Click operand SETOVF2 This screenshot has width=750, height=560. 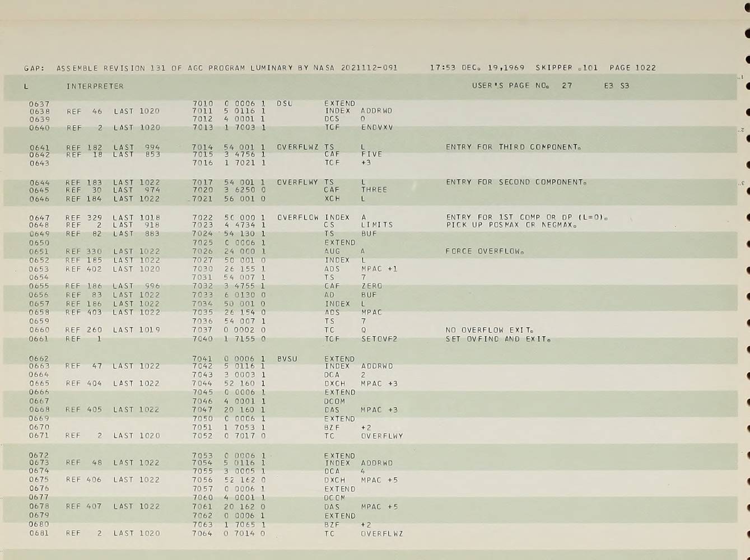pos(379,339)
